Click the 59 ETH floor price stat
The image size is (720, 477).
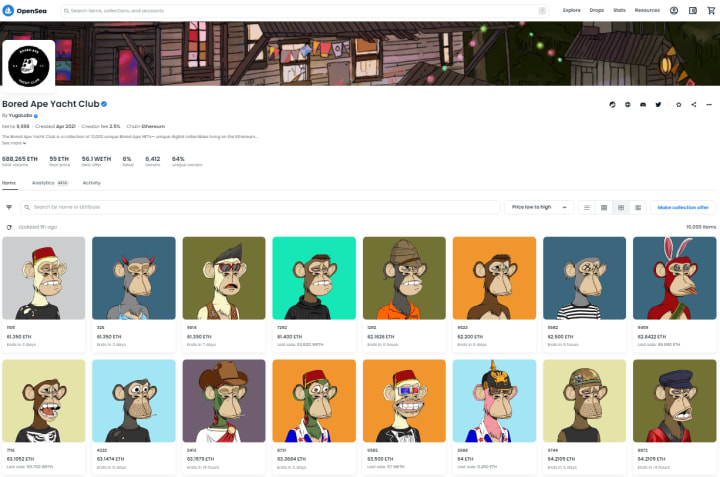[x=60, y=161]
